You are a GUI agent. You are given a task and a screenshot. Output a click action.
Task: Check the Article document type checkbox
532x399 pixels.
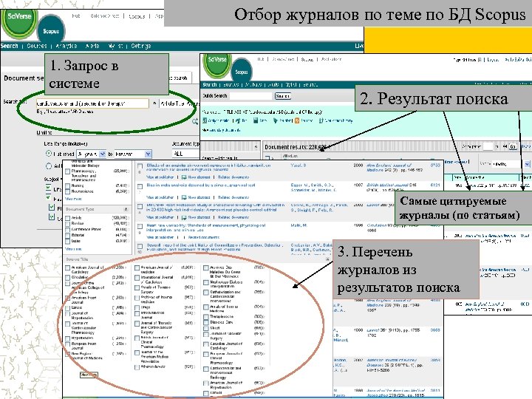(x=67, y=218)
